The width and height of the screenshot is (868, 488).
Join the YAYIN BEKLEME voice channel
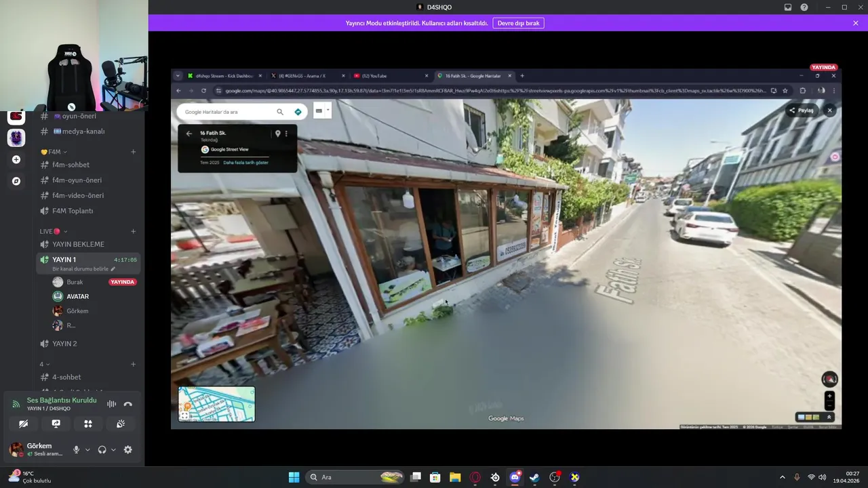[88, 244]
